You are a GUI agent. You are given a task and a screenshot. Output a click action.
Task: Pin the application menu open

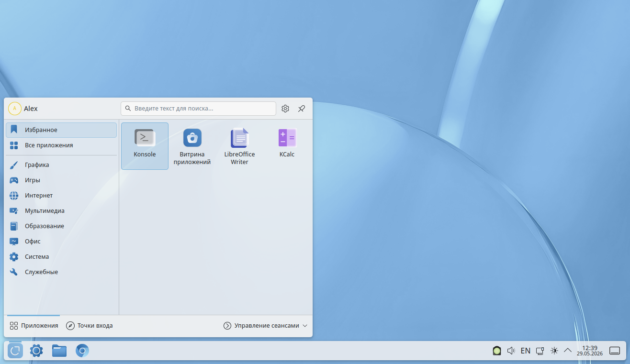(302, 109)
